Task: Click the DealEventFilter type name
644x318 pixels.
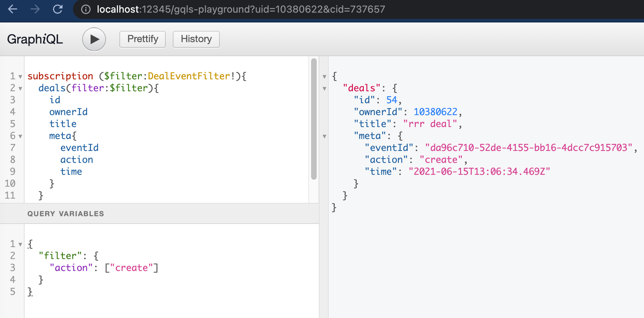Action: point(189,76)
